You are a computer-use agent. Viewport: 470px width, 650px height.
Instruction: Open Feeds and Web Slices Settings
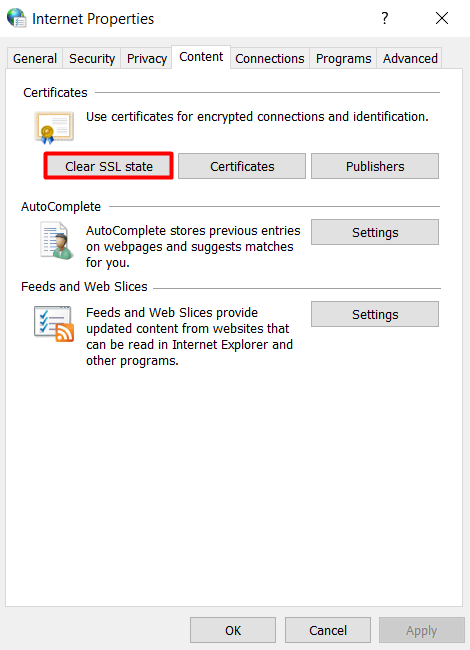(375, 314)
